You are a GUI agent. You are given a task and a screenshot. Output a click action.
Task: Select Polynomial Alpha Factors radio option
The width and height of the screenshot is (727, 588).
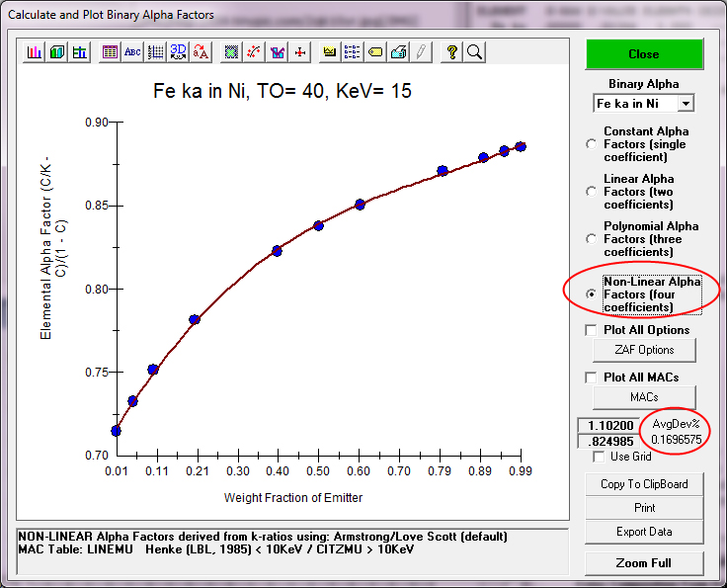(592, 239)
